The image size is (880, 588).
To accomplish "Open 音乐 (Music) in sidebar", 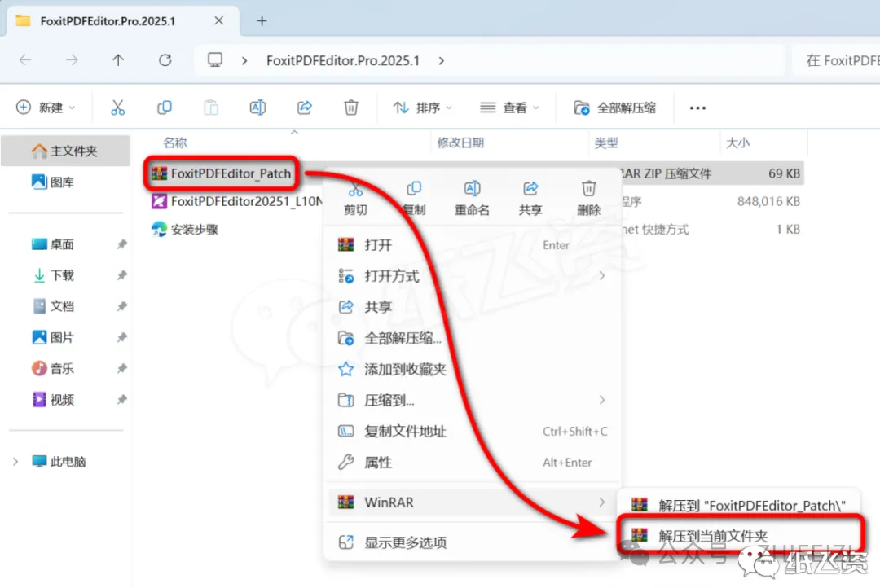I will click(x=53, y=369).
